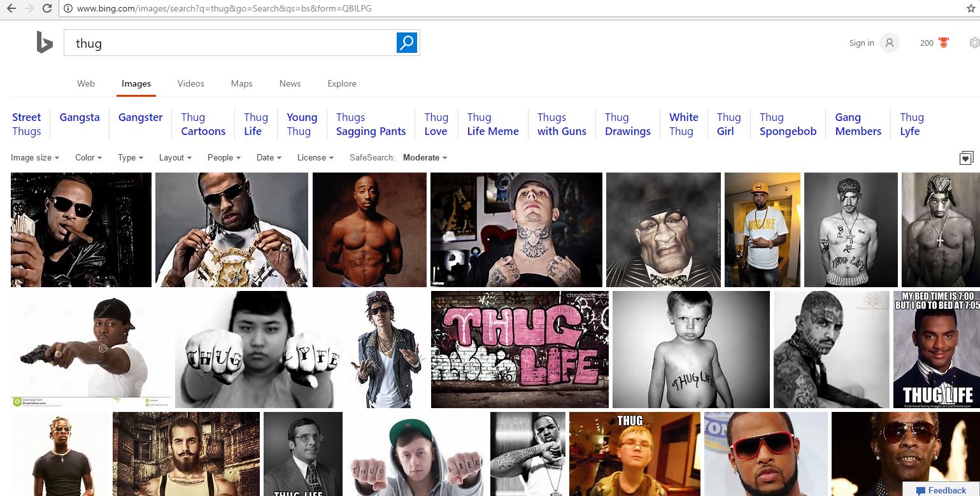Select the Gangsta related search
The image size is (980, 496).
click(79, 117)
